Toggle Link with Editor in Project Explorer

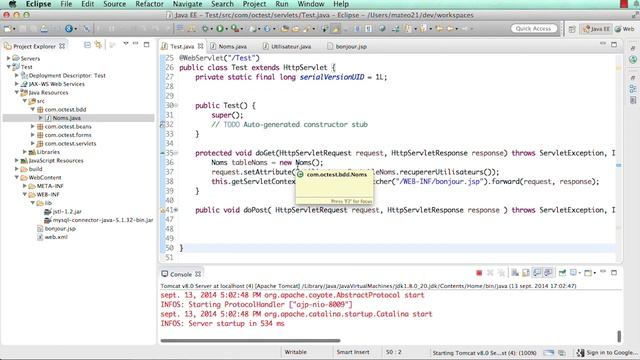tap(98, 45)
